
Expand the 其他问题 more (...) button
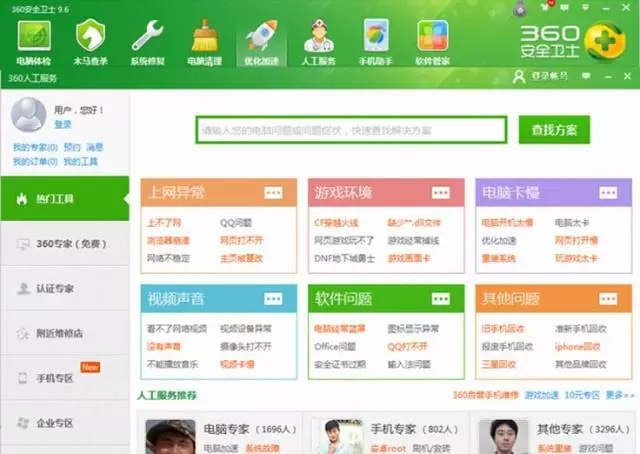pos(608,299)
